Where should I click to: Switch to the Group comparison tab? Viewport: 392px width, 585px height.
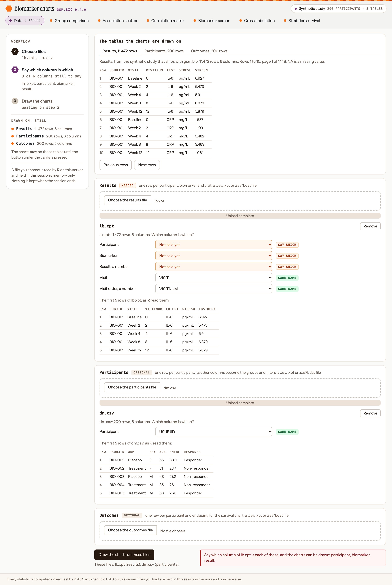[69, 21]
